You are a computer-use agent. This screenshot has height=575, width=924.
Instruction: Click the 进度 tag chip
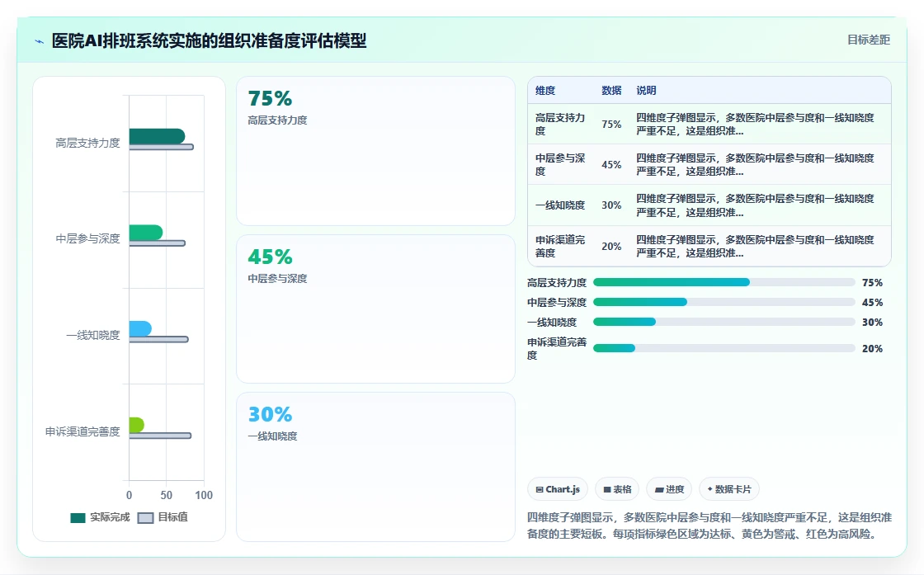click(669, 489)
